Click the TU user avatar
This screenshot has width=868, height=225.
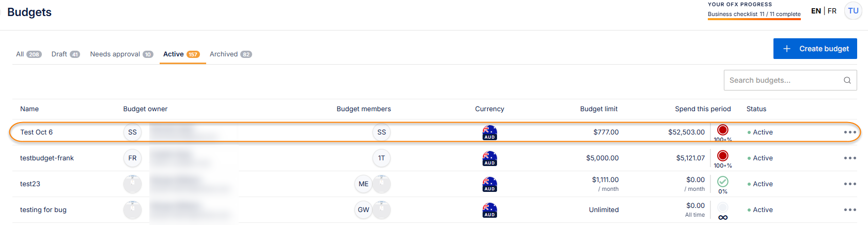(853, 11)
